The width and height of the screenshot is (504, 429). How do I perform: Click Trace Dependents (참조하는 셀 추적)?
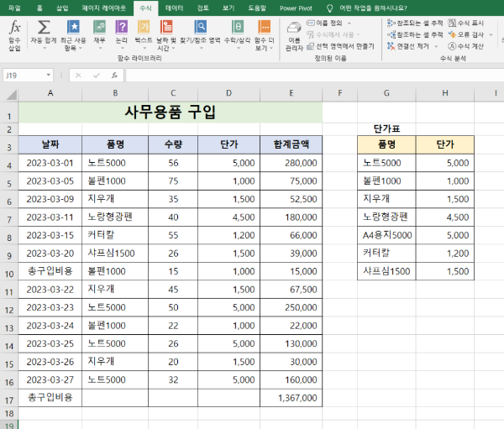(415, 34)
